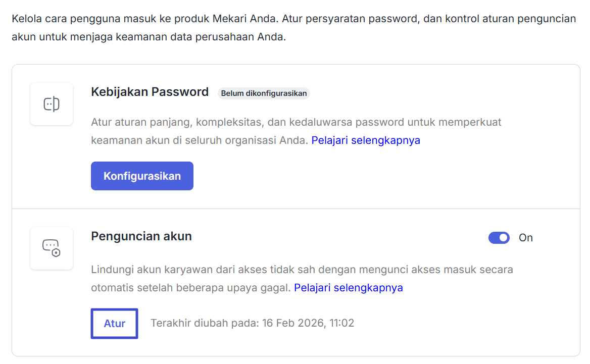
Task: Open Pelajari selengkapnya for Kebijakan Password
Action: coord(366,140)
